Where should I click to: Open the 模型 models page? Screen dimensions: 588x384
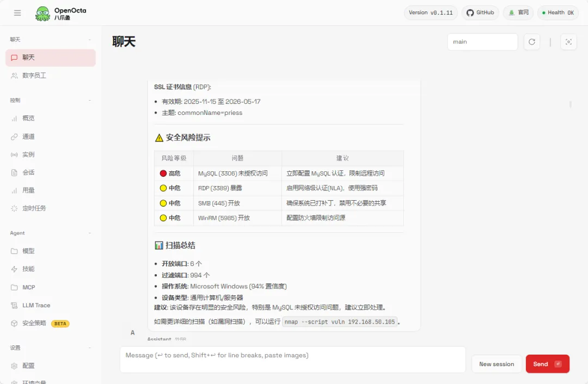[51, 251]
